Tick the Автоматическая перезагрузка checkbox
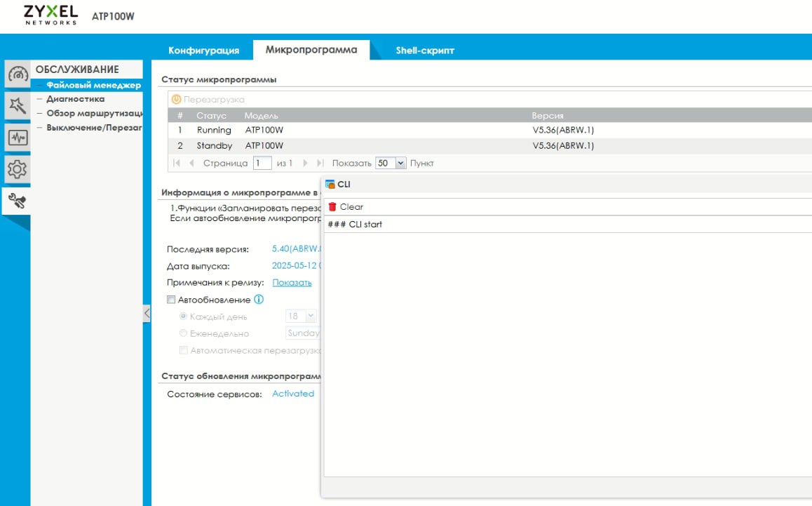812x506 pixels. pos(183,350)
